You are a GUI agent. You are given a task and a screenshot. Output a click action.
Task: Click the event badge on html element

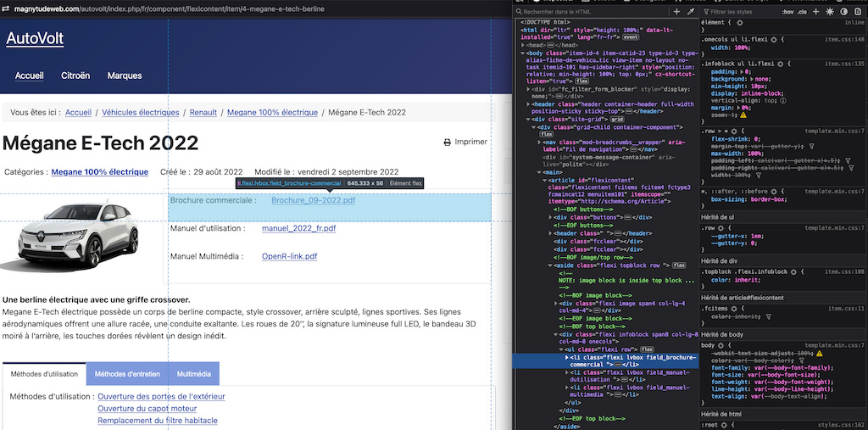click(x=631, y=37)
